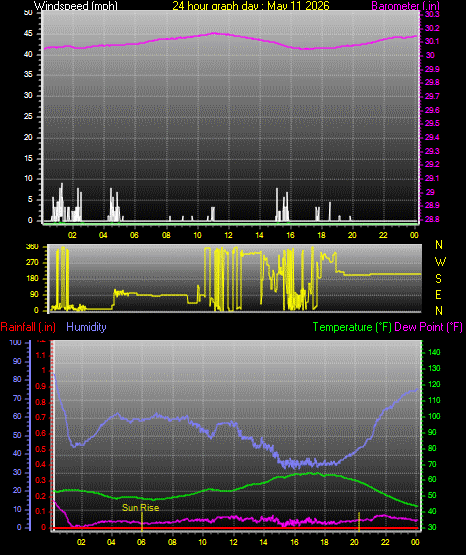The width and height of the screenshot is (466, 555).
Task: Click the barometer peak near hour 11
Action: click(213, 33)
